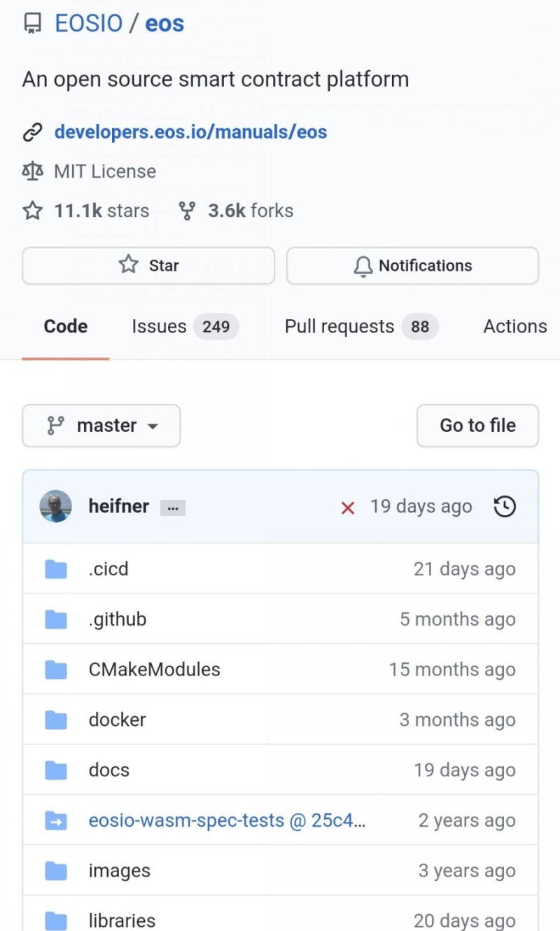Click the MIT License scale icon
The height and width of the screenshot is (931, 560).
[32, 171]
